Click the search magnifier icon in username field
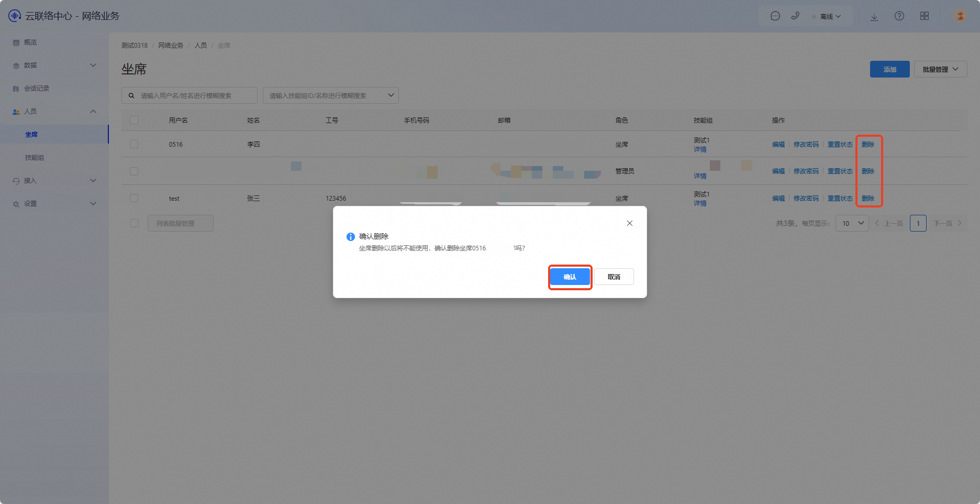The height and width of the screenshot is (504, 980). click(x=131, y=96)
